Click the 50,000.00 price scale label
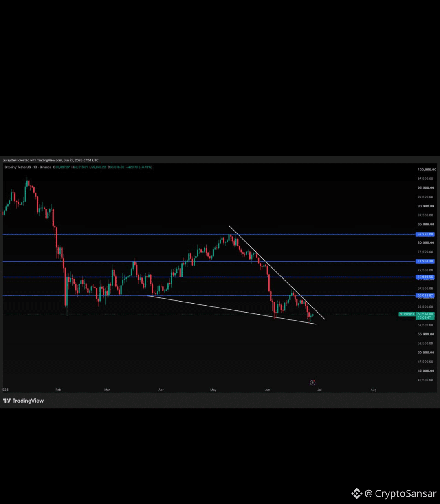The image size is (440, 504). coord(426,352)
